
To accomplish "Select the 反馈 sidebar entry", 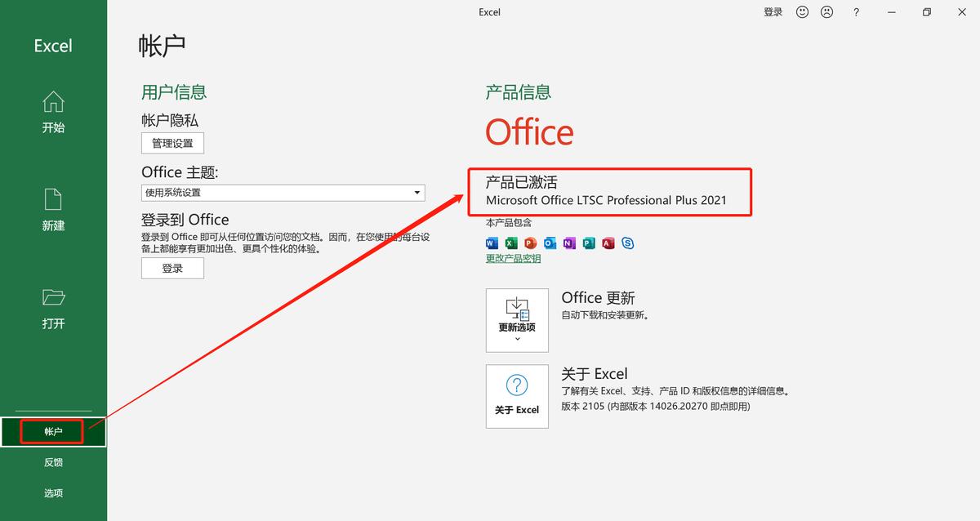I will 52,462.
